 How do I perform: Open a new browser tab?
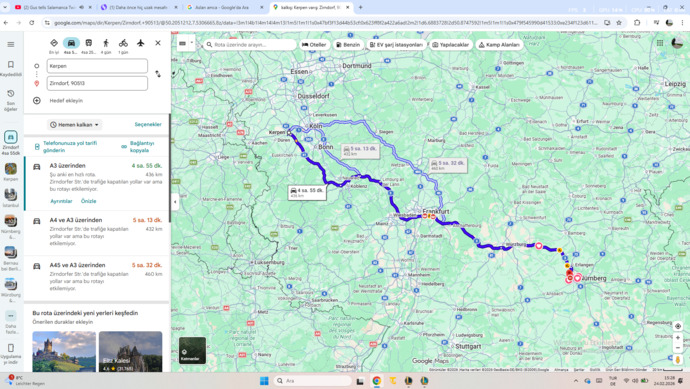(x=360, y=7)
